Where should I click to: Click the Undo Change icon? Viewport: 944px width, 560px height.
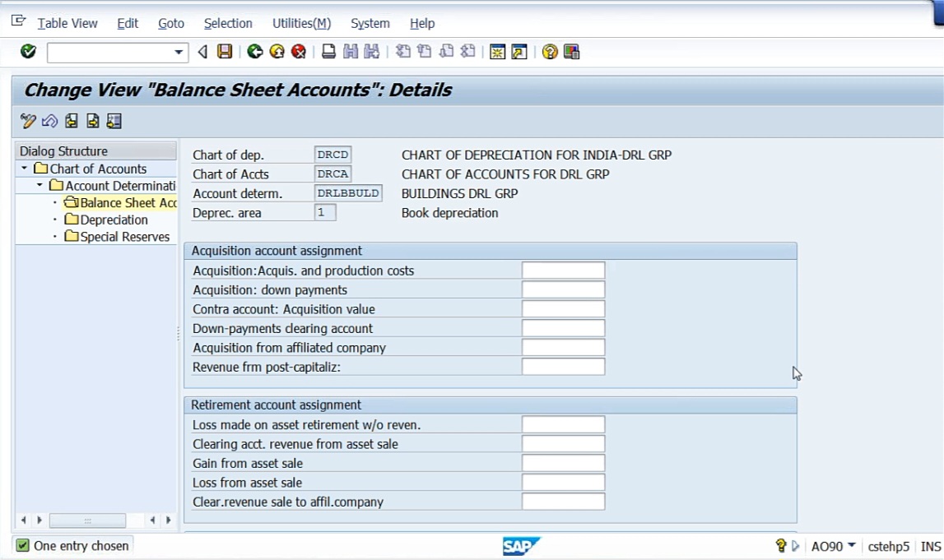[x=49, y=122]
